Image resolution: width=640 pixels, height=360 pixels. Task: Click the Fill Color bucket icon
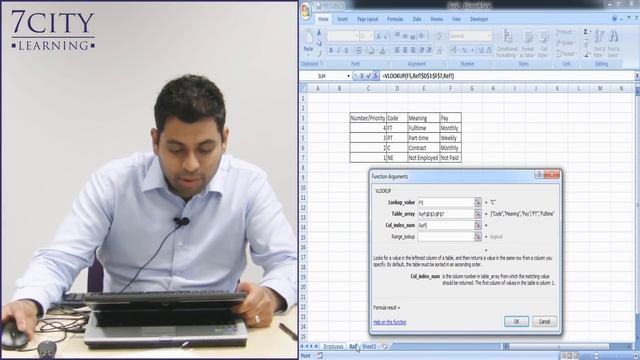click(371, 51)
